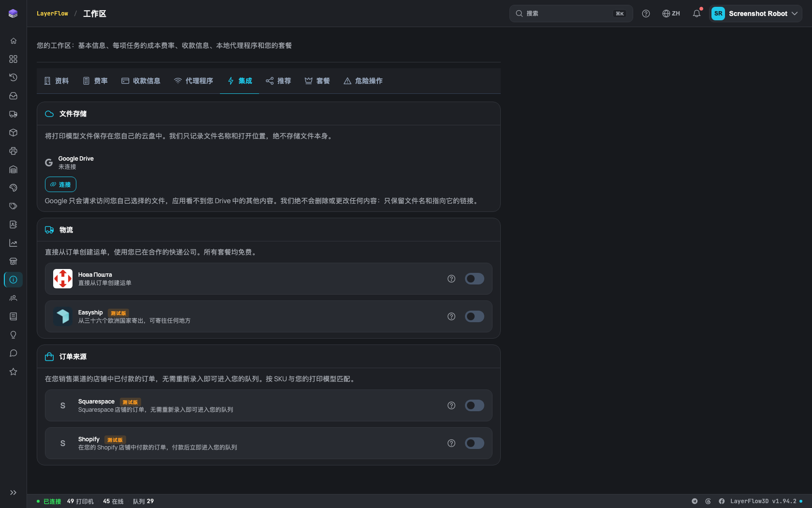The image size is (812, 508).
Task: Open the 3D cube models icon in sidebar
Action: tap(13, 133)
